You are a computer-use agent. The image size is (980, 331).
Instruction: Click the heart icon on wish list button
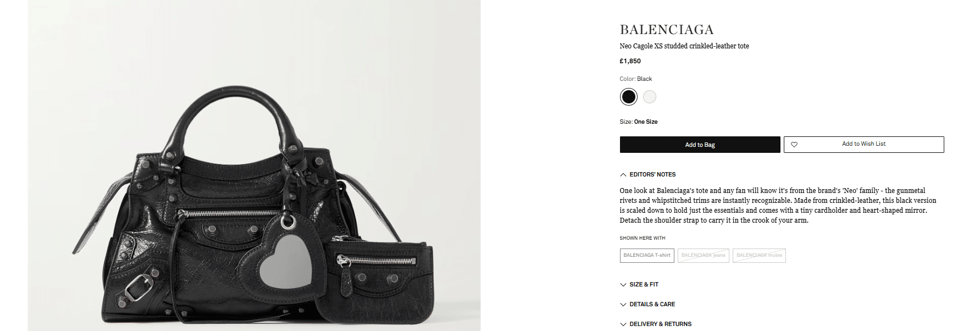pyautogui.click(x=794, y=145)
